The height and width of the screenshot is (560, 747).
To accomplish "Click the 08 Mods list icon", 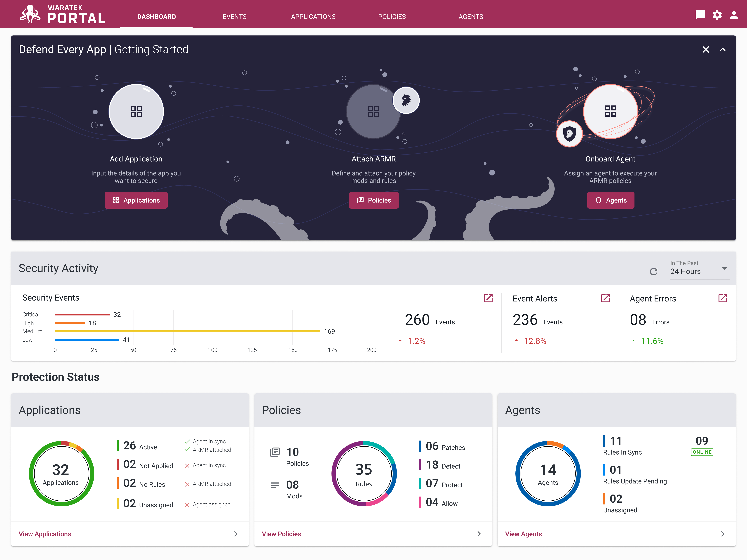I will [x=275, y=485].
